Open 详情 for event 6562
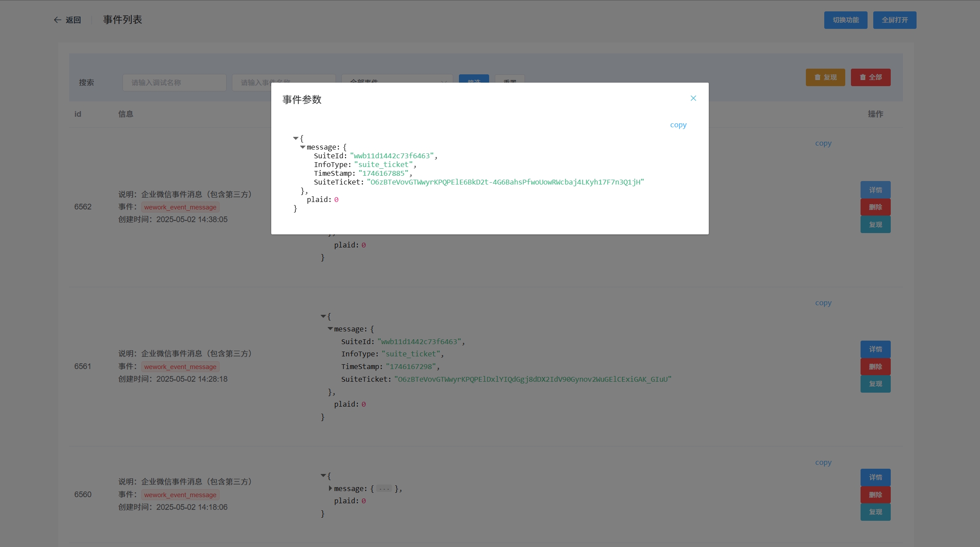 [x=875, y=190]
